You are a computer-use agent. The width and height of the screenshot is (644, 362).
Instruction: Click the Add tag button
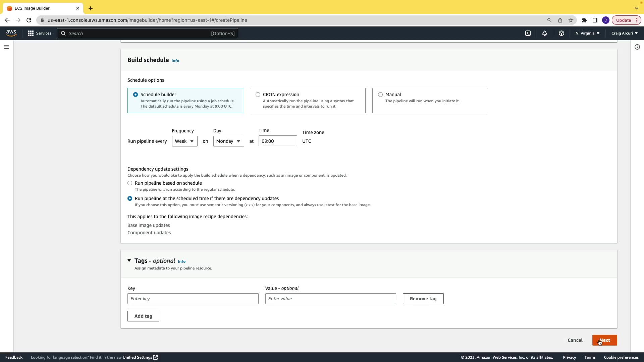(x=143, y=316)
